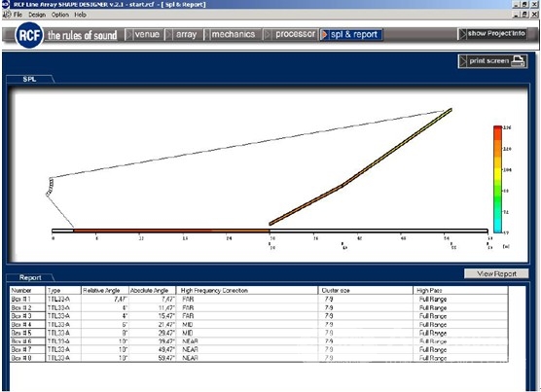This screenshot has height=392, width=541.
Task: Select the Box # 8 row
Action: pyautogui.click(x=259, y=358)
